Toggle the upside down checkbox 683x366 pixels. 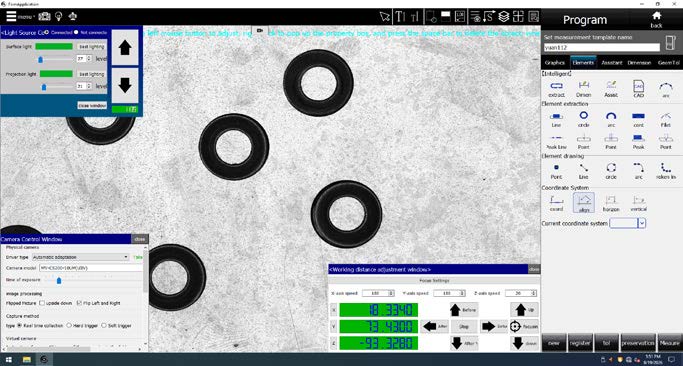click(42, 303)
